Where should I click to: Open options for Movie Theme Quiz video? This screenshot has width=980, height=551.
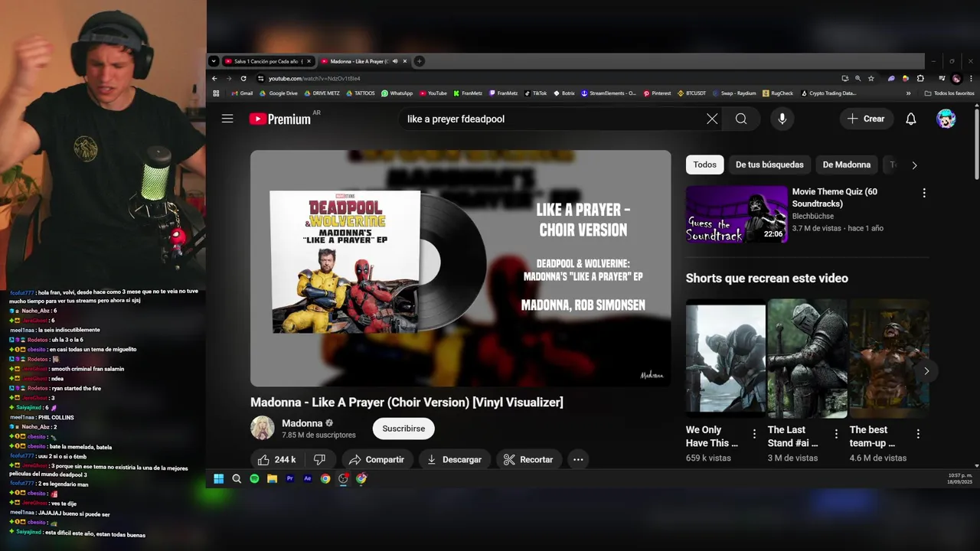click(924, 193)
